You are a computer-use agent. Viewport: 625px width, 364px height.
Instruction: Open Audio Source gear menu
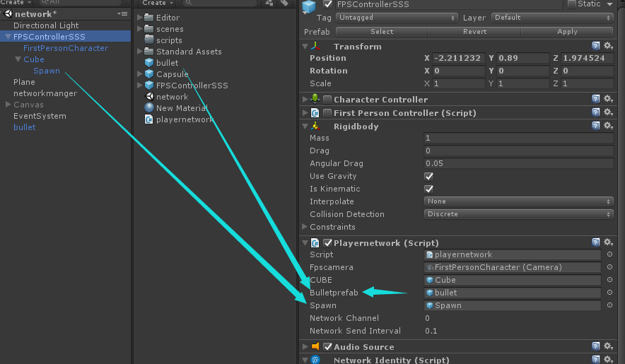608,346
